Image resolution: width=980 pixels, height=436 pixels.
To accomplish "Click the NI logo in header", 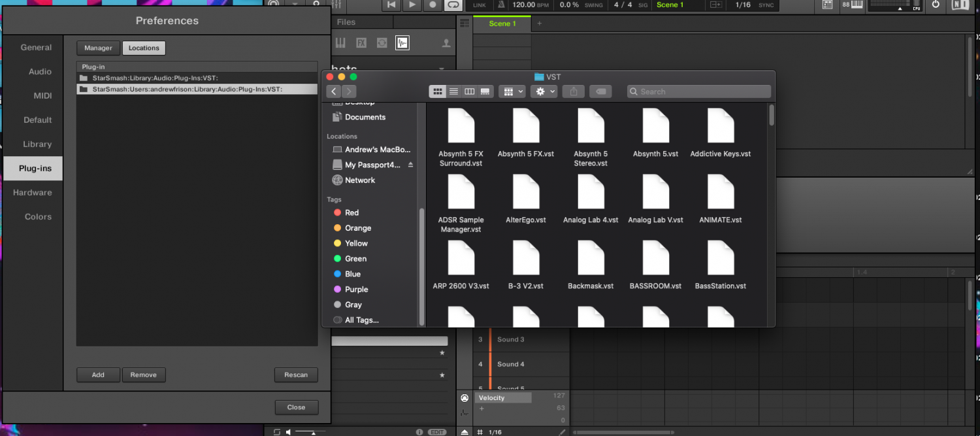I will 960,5.
